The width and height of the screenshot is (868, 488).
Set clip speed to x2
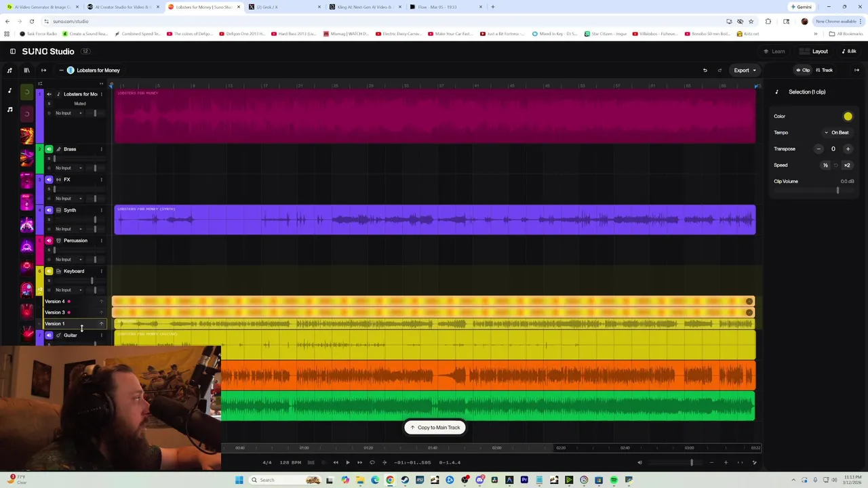tap(847, 165)
